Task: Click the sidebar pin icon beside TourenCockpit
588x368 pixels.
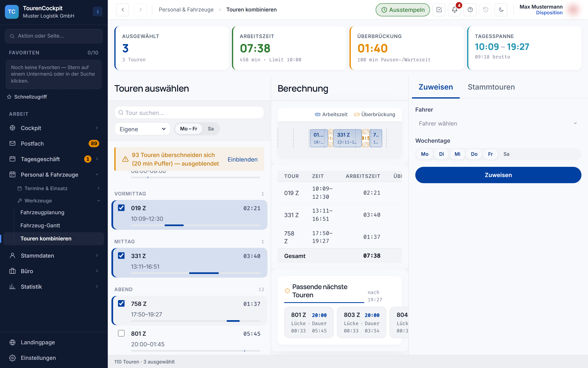Action: [97, 11]
